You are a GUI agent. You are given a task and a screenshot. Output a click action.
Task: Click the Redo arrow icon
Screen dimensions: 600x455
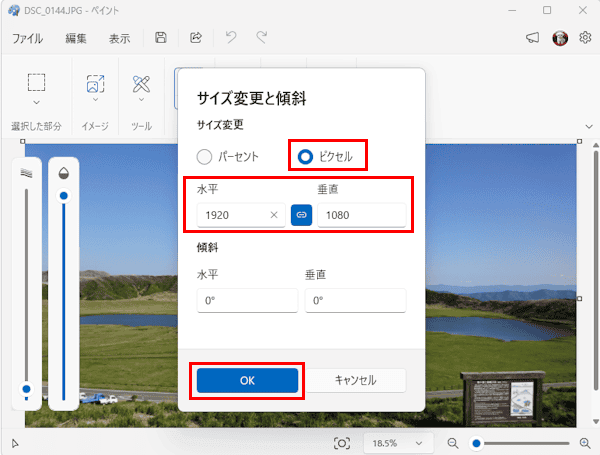click(262, 38)
